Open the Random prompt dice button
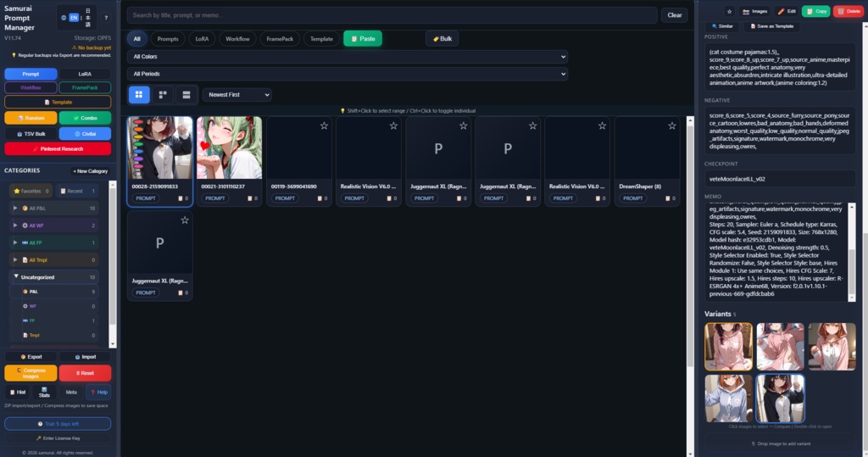Image resolution: width=868 pixels, height=457 pixels. (31, 118)
